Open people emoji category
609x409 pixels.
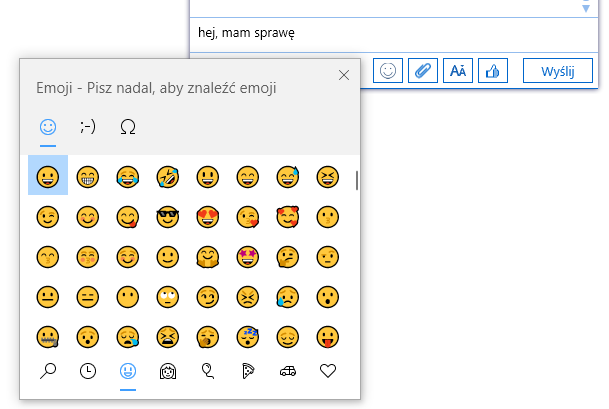168,371
